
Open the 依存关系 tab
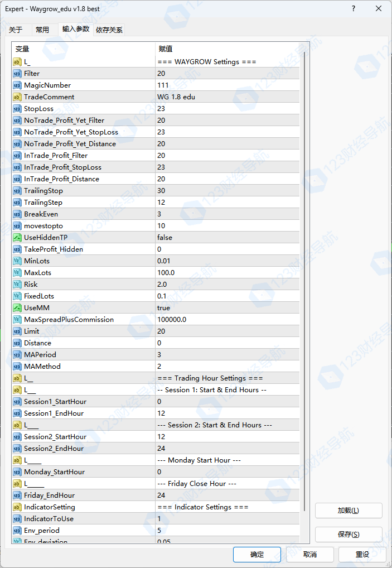pos(109,30)
